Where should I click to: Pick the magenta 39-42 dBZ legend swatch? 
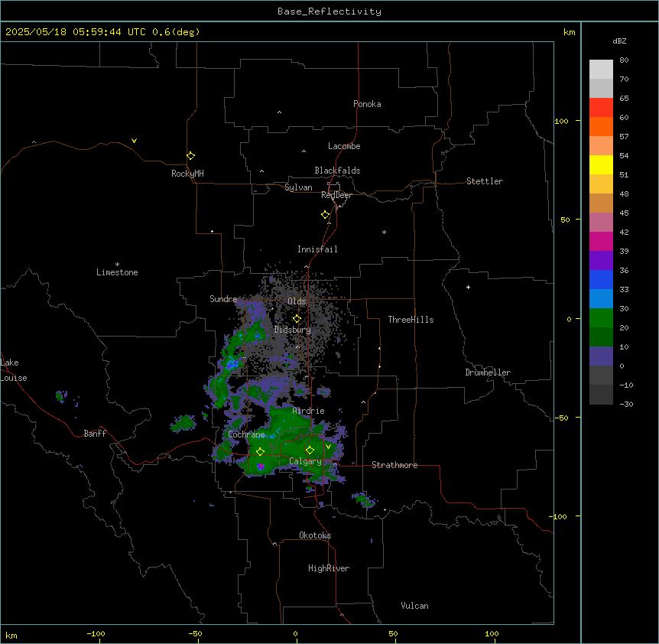click(x=601, y=241)
